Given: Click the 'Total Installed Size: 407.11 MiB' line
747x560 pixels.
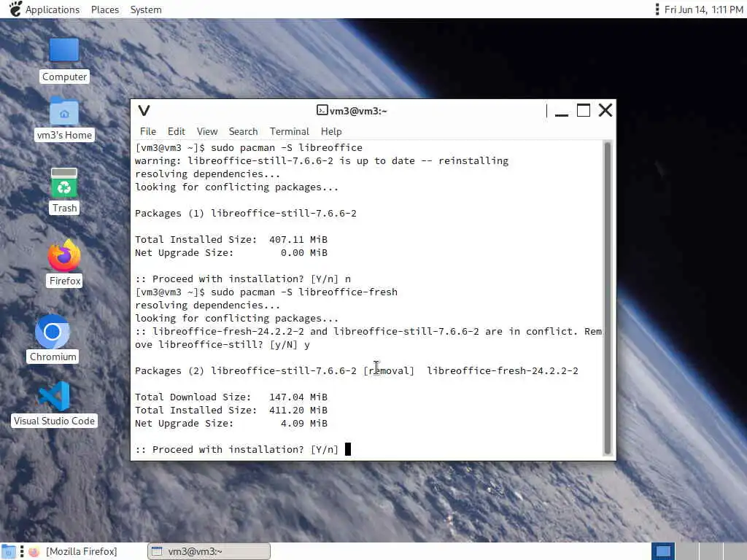Looking at the screenshot, I should (231, 239).
